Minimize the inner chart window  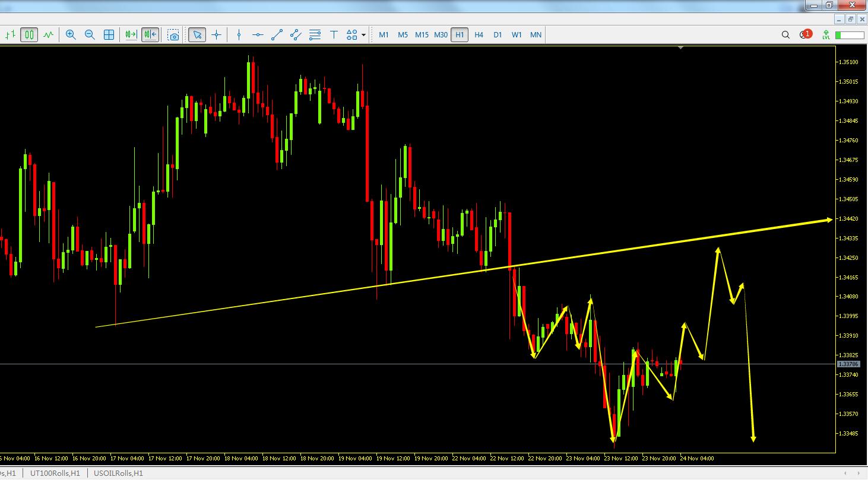pos(840,20)
